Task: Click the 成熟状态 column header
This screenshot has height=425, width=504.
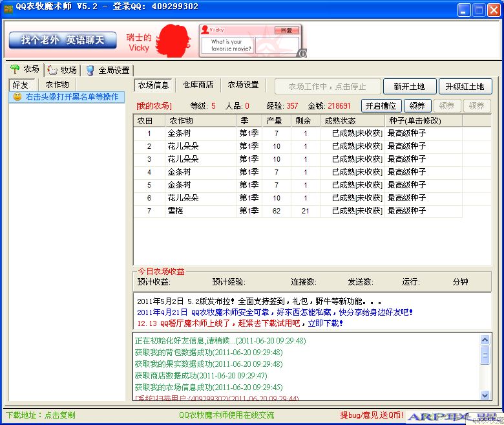Action: pos(352,121)
